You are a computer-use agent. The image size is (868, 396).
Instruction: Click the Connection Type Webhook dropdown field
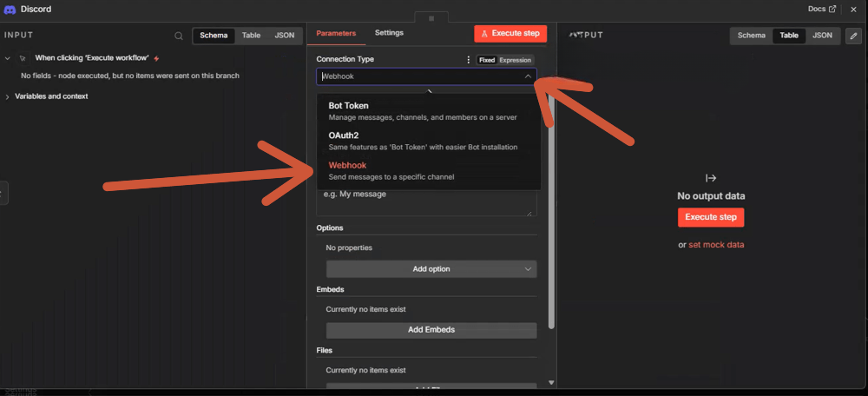coord(426,76)
